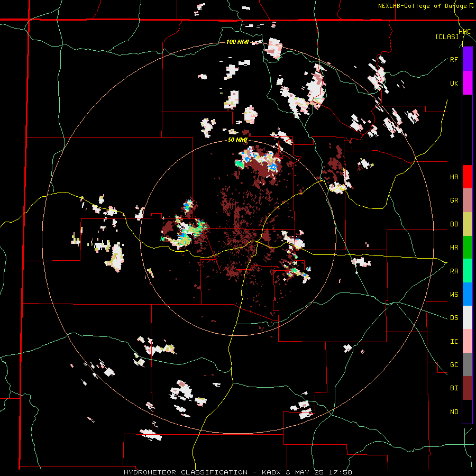Click the BD legend label
476x476 pixels.
point(454,224)
